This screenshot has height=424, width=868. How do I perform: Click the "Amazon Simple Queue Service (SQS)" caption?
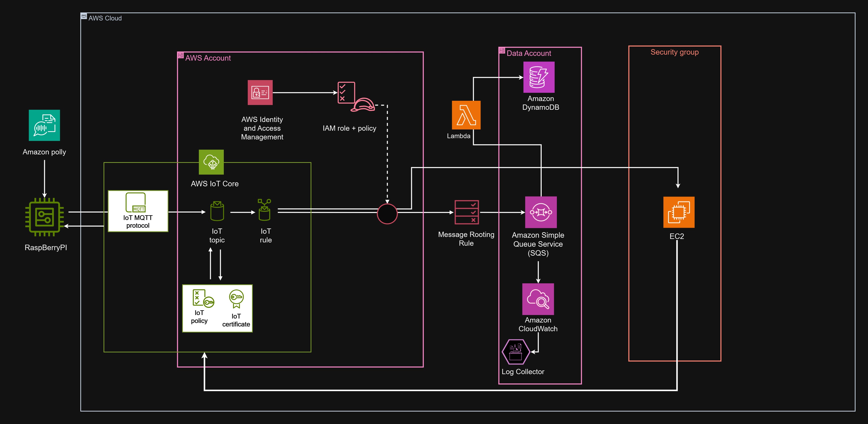[x=538, y=244]
